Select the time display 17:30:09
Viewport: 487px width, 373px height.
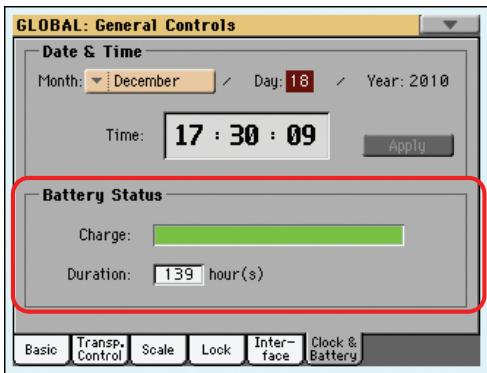(x=247, y=136)
